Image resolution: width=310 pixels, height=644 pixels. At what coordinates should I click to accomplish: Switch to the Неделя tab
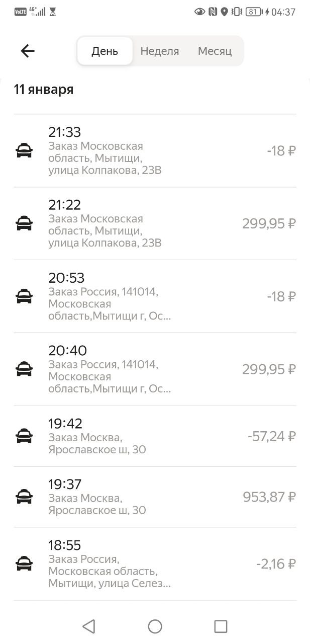pyautogui.click(x=160, y=51)
